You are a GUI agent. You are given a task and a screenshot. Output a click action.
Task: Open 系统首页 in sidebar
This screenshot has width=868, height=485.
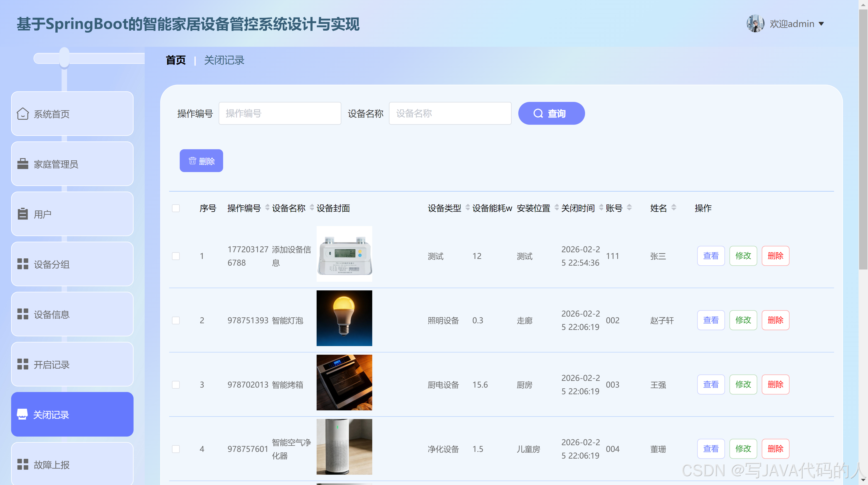tap(72, 114)
